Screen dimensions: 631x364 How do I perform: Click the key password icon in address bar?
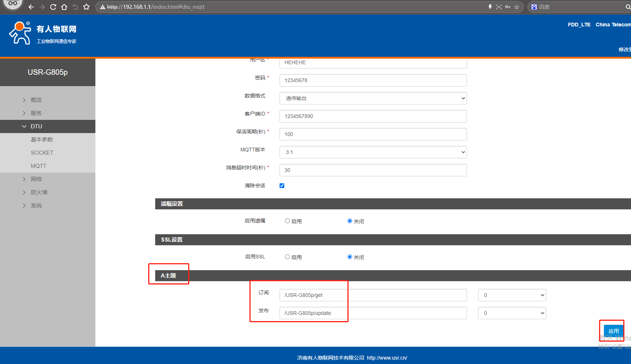pyautogui.click(x=508, y=7)
